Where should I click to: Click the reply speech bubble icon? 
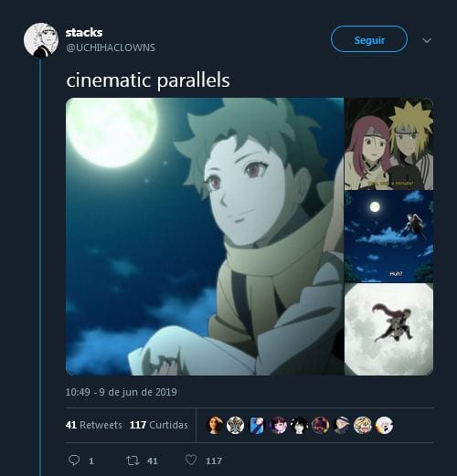tap(74, 460)
